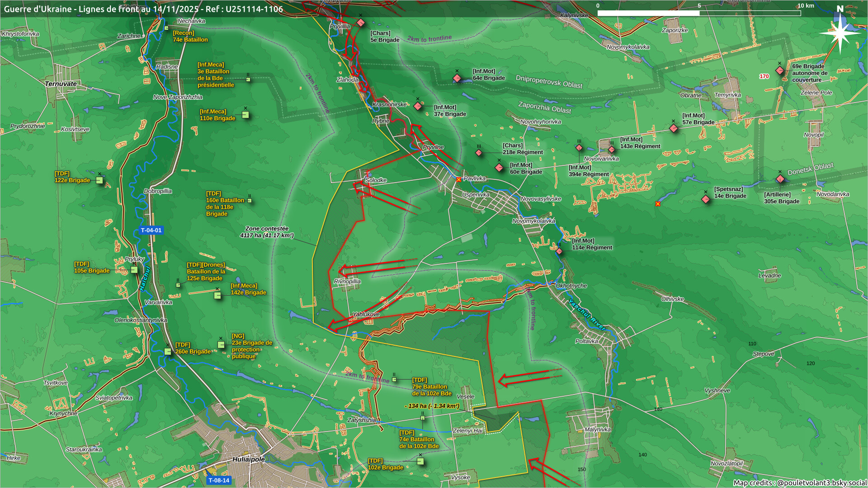Click the T-04-01 road shield

point(151,230)
